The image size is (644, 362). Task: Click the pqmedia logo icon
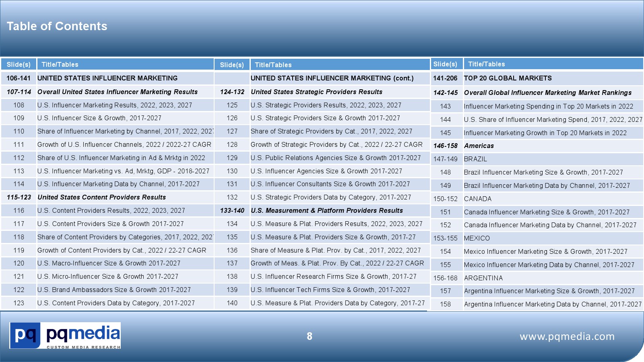(25, 335)
